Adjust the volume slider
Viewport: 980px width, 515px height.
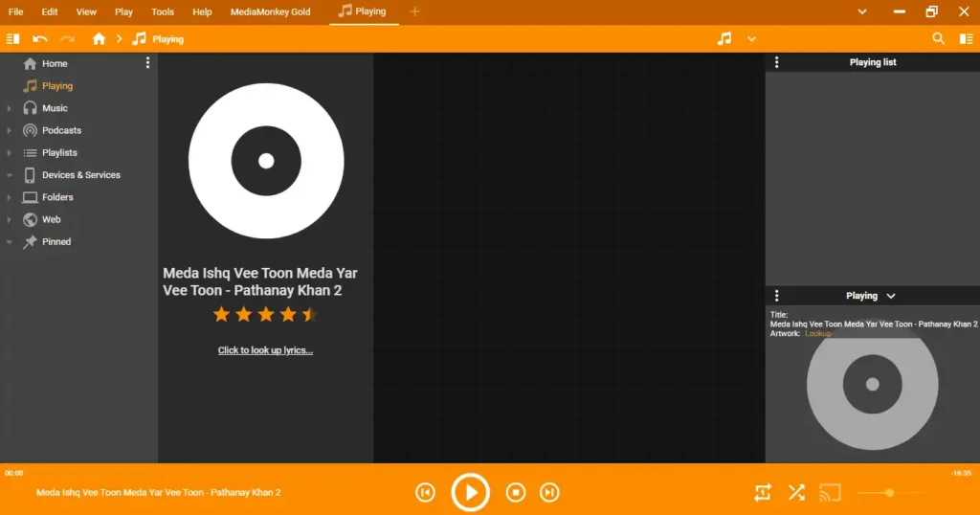point(889,493)
